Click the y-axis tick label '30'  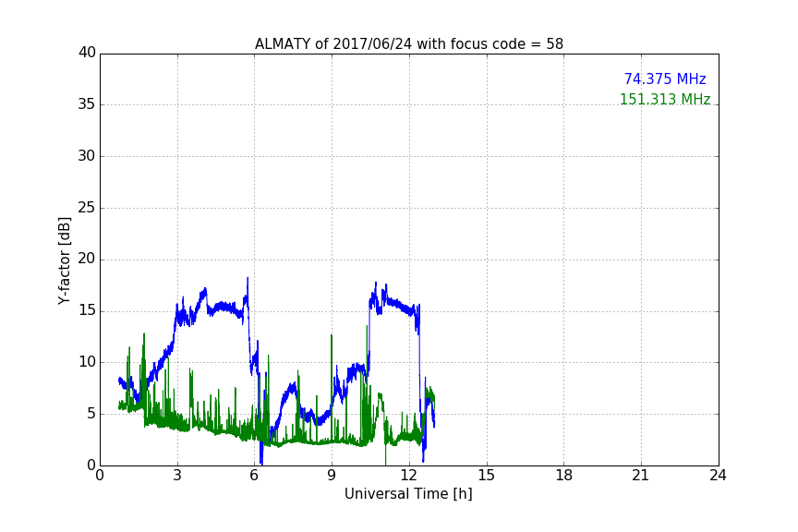coord(87,156)
